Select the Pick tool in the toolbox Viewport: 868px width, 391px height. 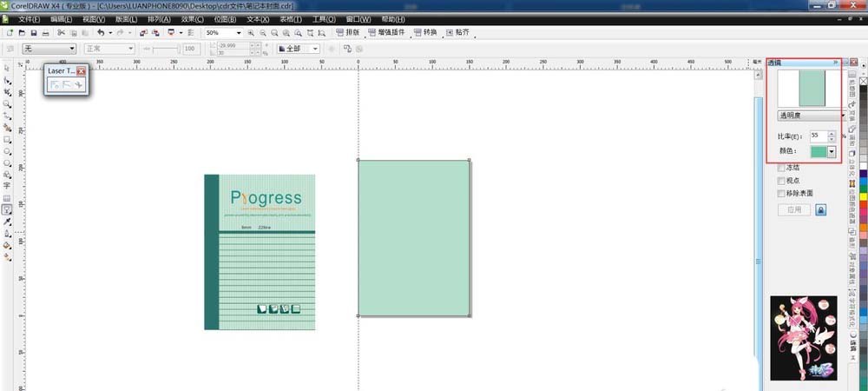pos(7,68)
